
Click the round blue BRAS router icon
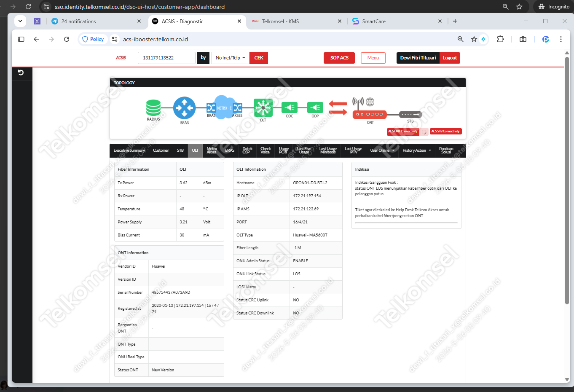185,108
